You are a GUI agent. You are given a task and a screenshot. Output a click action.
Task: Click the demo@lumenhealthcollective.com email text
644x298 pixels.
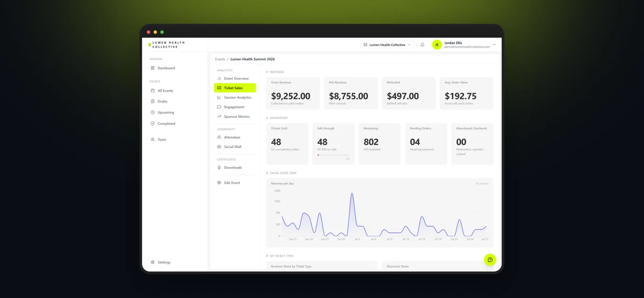pos(467,47)
